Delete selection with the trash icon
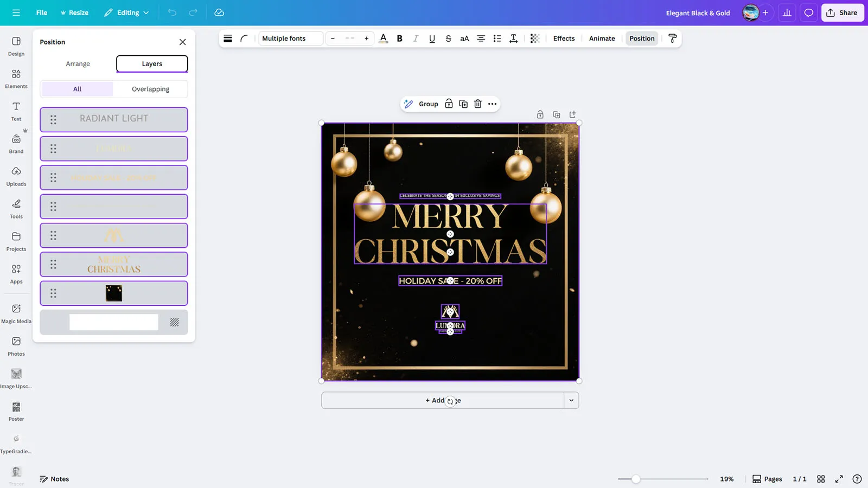Image resolution: width=868 pixels, height=488 pixels. point(477,104)
